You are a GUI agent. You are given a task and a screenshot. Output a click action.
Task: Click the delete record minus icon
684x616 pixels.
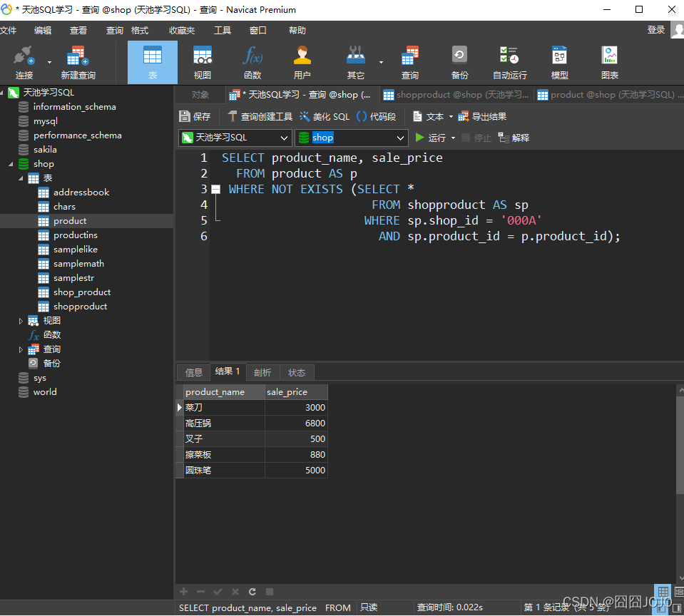(x=200, y=592)
